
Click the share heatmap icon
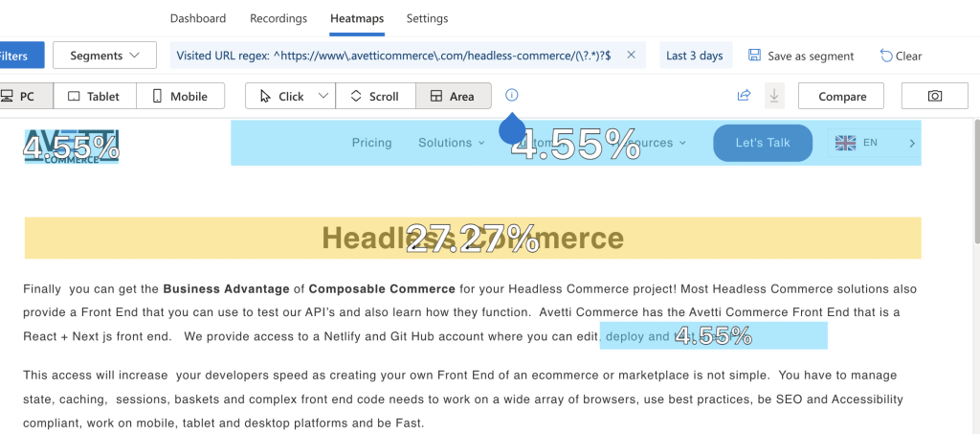[x=744, y=95]
